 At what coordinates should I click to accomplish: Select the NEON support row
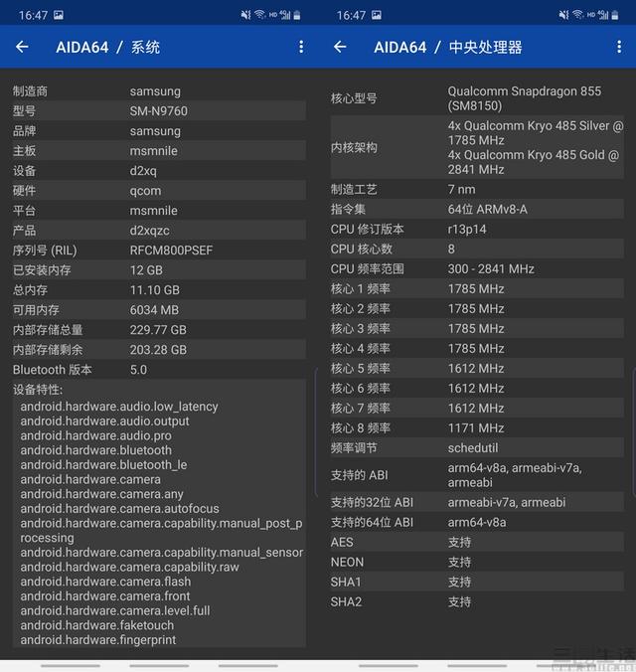(x=477, y=563)
